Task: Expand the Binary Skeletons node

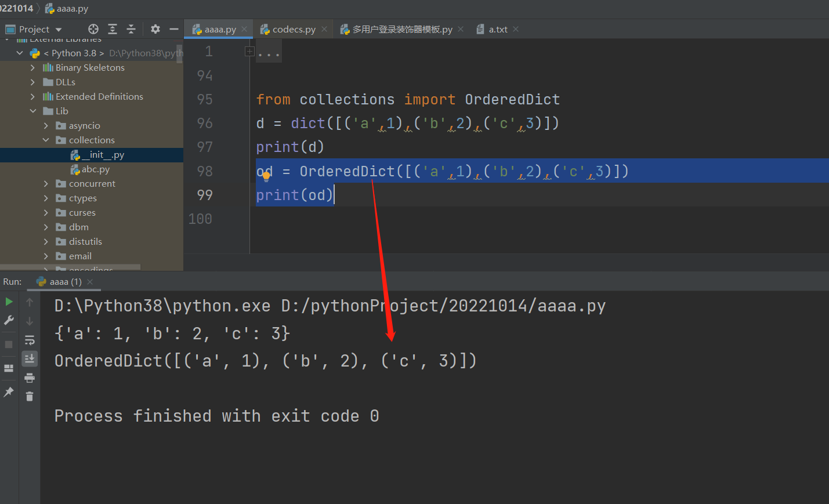Action: [x=32, y=67]
